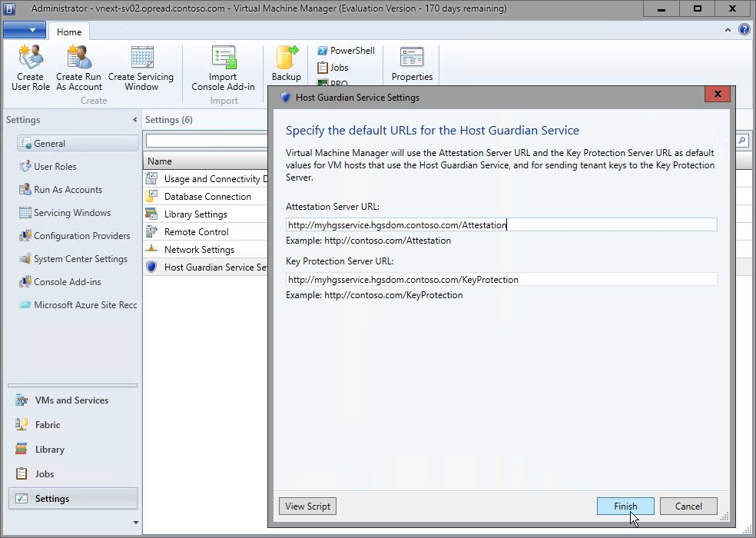Collapse the Settings navigation pane

point(136,120)
